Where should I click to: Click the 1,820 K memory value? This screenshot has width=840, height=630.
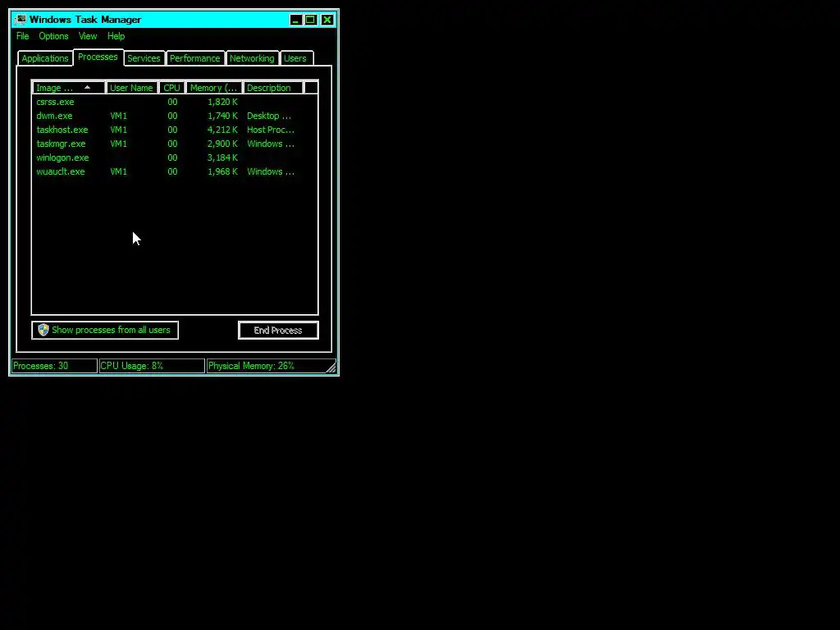coord(222,102)
